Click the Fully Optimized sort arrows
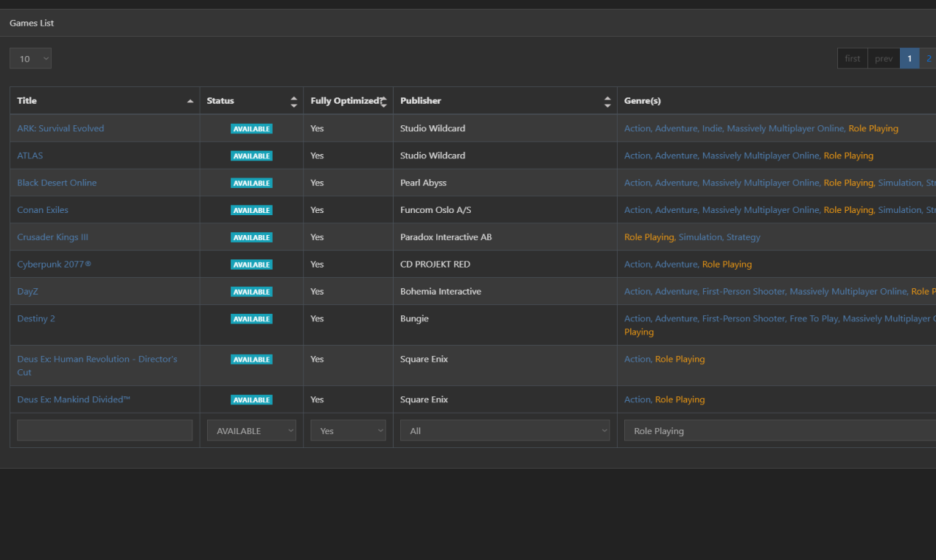 [383, 100]
